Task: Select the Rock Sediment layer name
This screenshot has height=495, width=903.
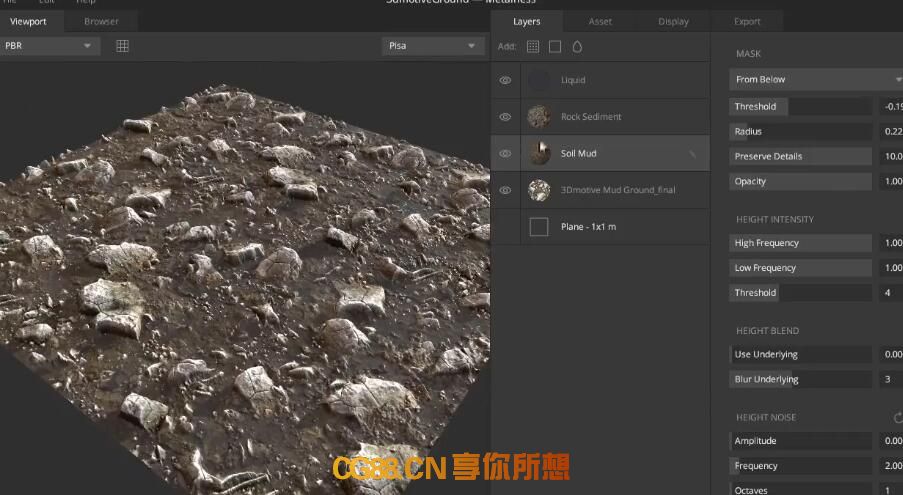Action: 591,117
